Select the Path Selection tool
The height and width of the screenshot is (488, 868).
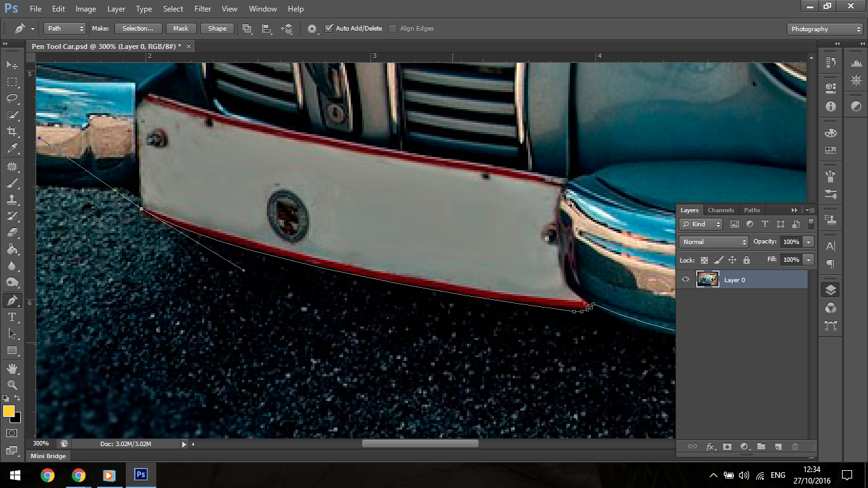click(x=12, y=333)
